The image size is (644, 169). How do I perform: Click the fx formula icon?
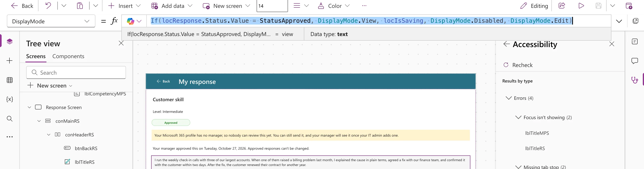click(x=114, y=21)
